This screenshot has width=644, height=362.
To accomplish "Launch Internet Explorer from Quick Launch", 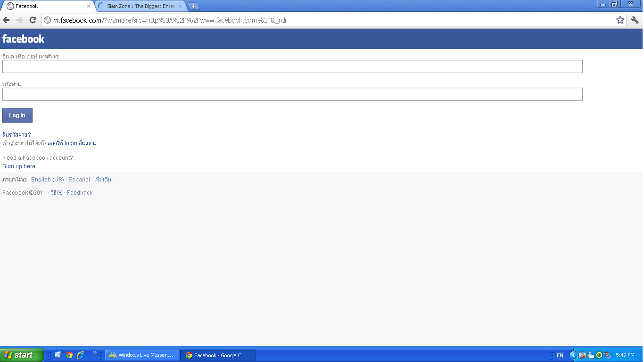I will tap(81, 355).
